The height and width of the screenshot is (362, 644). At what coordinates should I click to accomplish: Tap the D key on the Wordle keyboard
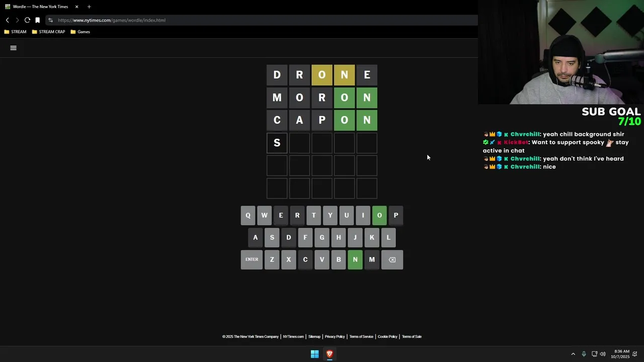pos(288,237)
